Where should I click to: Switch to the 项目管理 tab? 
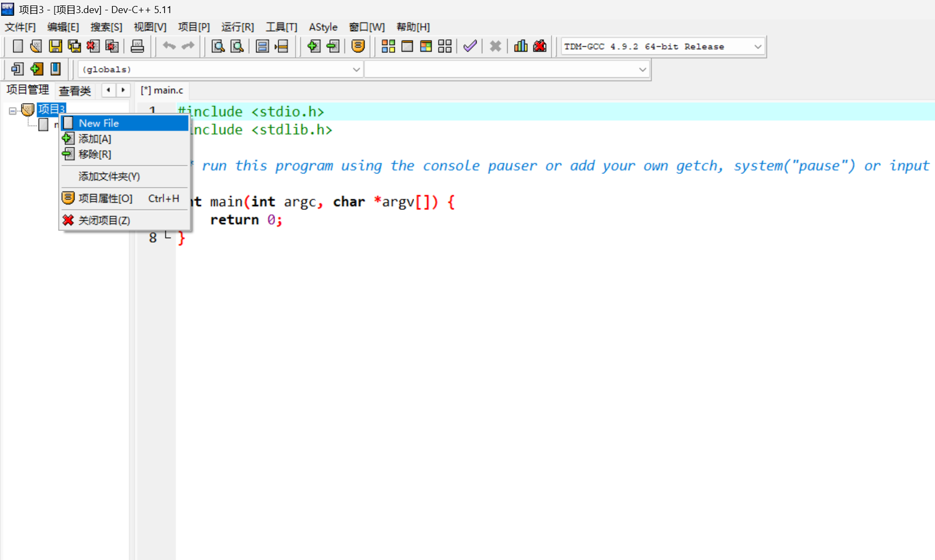pos(27,90)
